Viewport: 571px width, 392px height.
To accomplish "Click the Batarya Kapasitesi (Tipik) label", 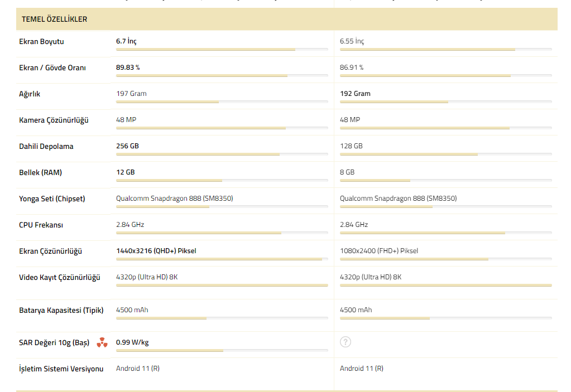I will pos(61,310).
